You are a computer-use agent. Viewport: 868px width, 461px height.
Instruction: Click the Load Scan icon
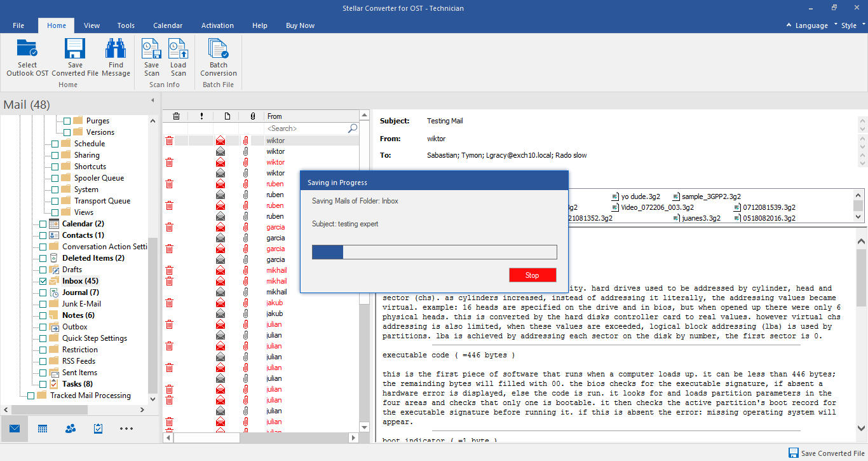pos(178,49)
